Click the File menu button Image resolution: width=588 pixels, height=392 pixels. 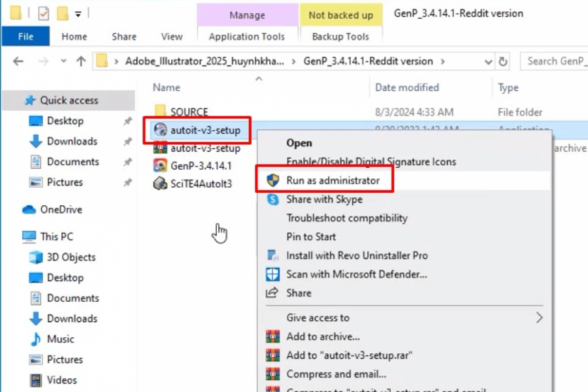point(25,37)
